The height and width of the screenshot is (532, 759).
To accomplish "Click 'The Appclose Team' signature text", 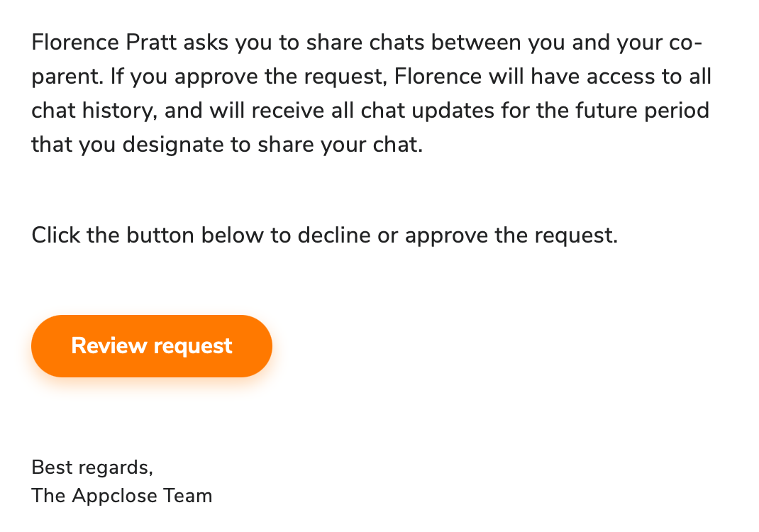I will click(x=121, y=496).
